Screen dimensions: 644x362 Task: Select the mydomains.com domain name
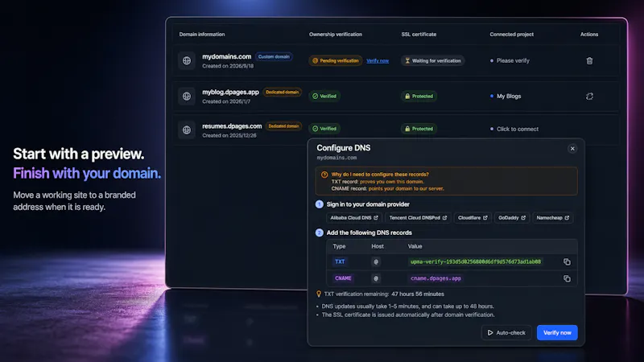[227, 56]
